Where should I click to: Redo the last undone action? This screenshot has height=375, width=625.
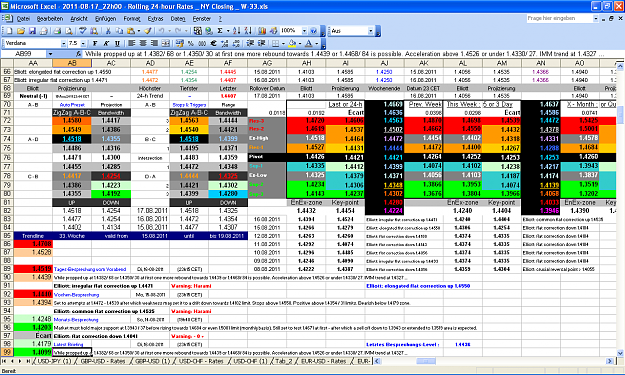178,31
